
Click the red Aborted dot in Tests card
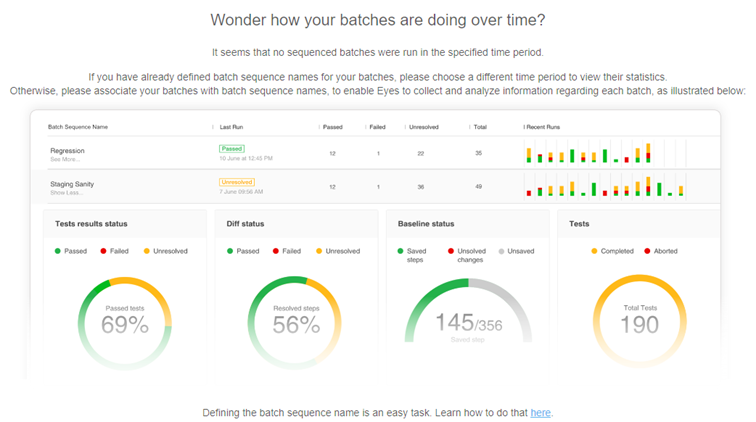tap(648, 251)
